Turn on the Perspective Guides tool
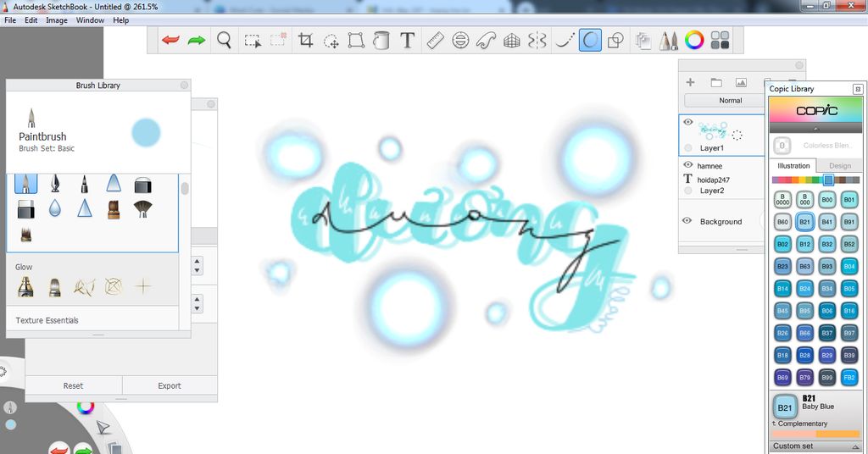Screen dimensions: 868x454 tap(511, 41)
